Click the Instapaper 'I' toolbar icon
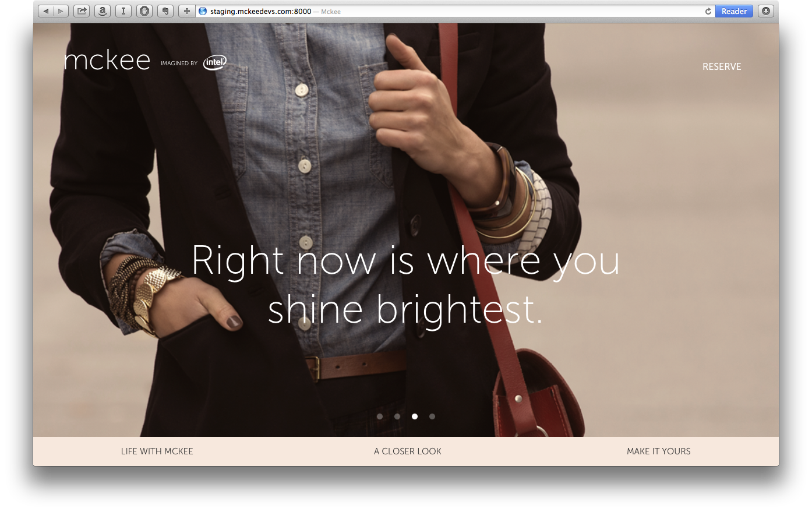 click(x=123, y=10)
